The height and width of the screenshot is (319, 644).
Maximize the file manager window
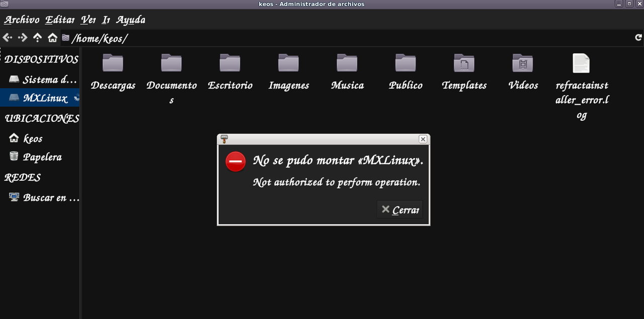[x=629, y=4]
